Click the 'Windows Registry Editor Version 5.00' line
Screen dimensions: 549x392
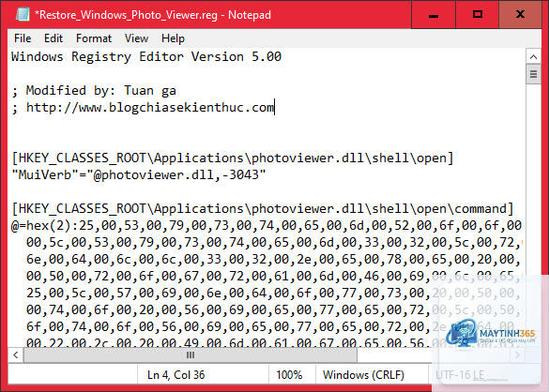click(146, 56)
